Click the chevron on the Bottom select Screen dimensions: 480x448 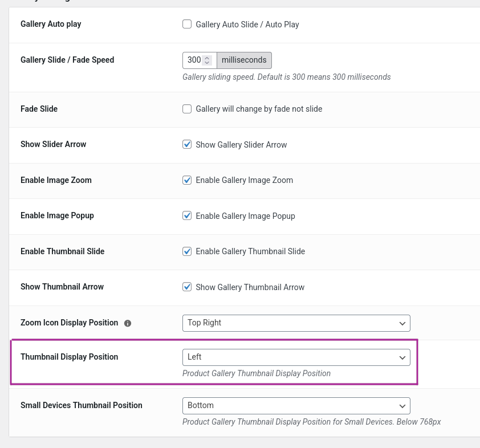pyautogui.click(x=402, y=406)
